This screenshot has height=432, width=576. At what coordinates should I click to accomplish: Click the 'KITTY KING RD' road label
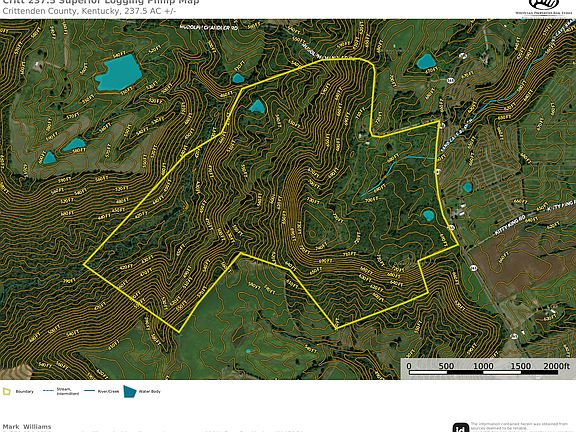[x=509, y=224]
